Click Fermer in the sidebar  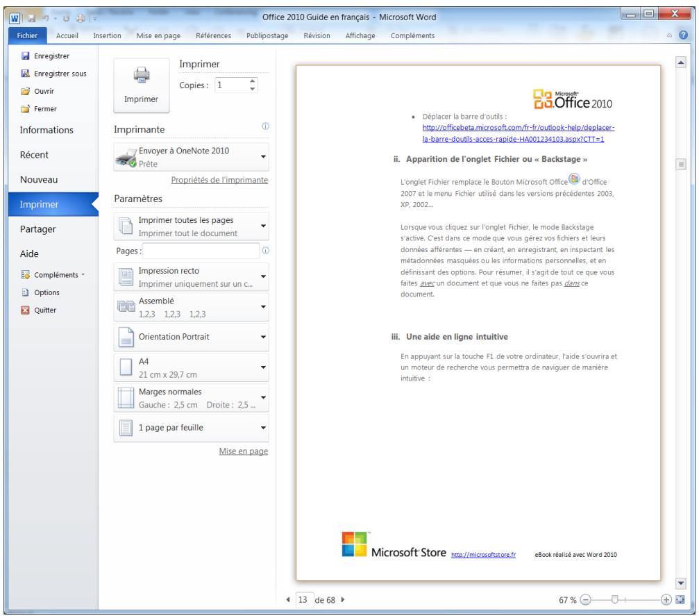click(39, 109)
